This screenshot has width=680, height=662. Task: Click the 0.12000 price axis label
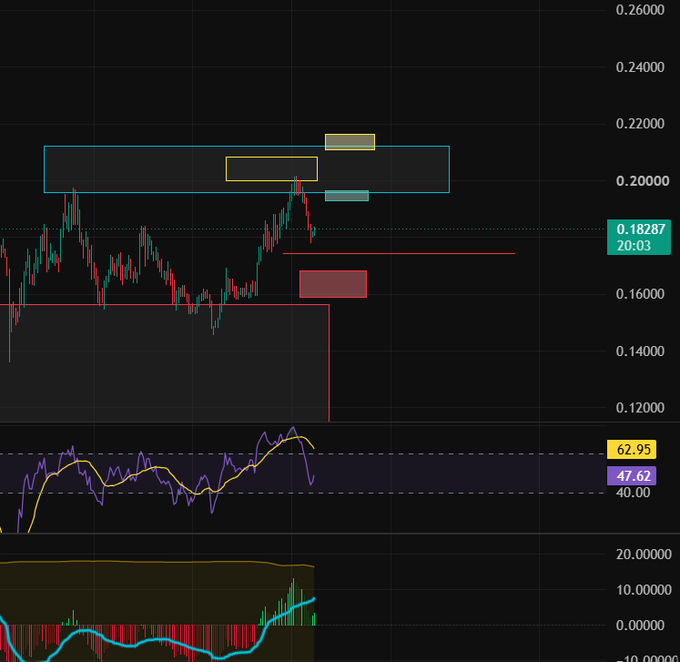[640, 408]
